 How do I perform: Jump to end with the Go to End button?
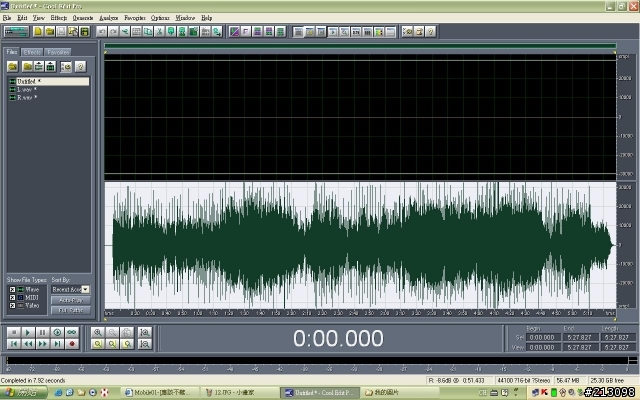[57, 344]
